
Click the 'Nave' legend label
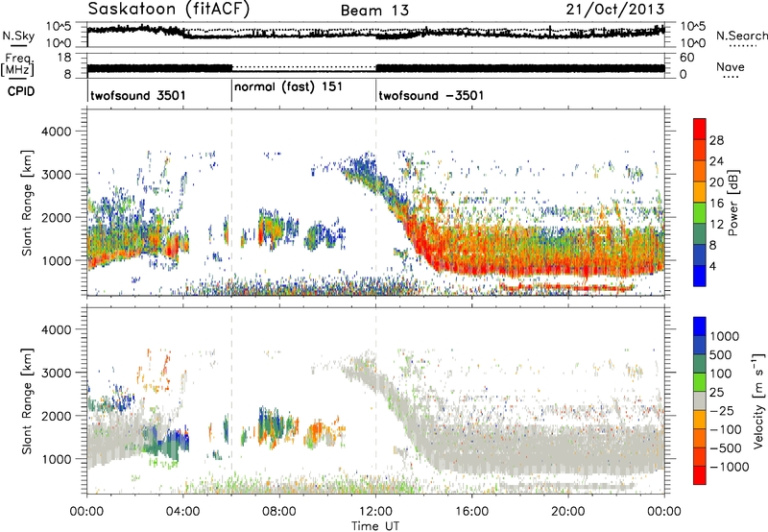click(731, 67)
